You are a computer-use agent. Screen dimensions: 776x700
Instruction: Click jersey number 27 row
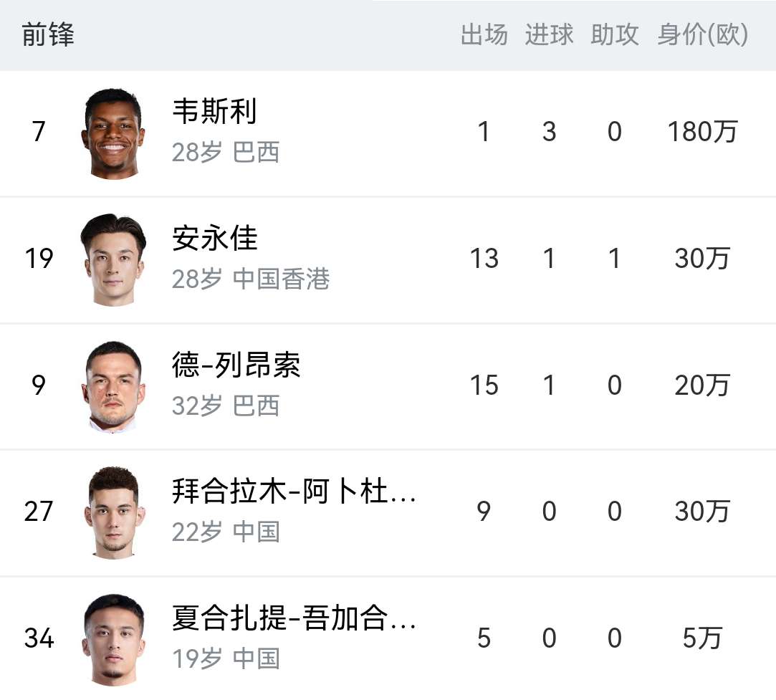388,513
